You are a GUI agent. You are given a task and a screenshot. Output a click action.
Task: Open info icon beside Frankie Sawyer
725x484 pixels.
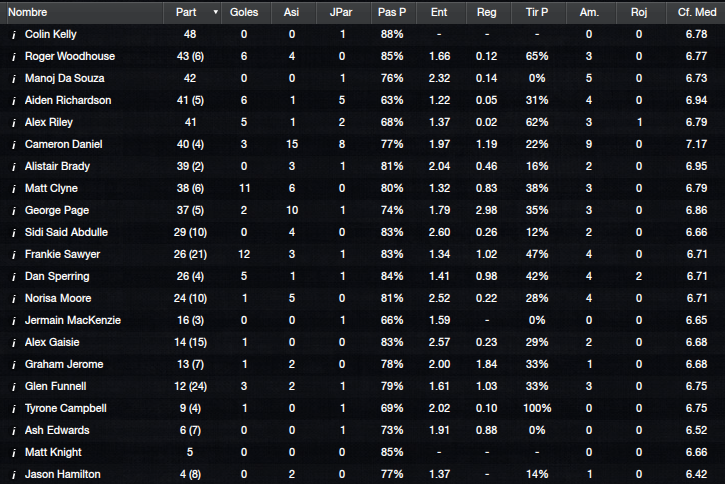click(x=14, y=255)
